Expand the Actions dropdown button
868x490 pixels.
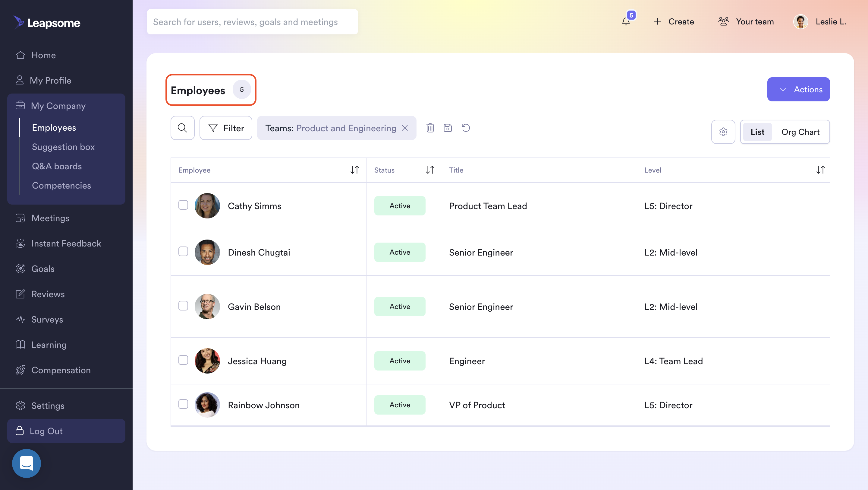click(x=798, y=89)
